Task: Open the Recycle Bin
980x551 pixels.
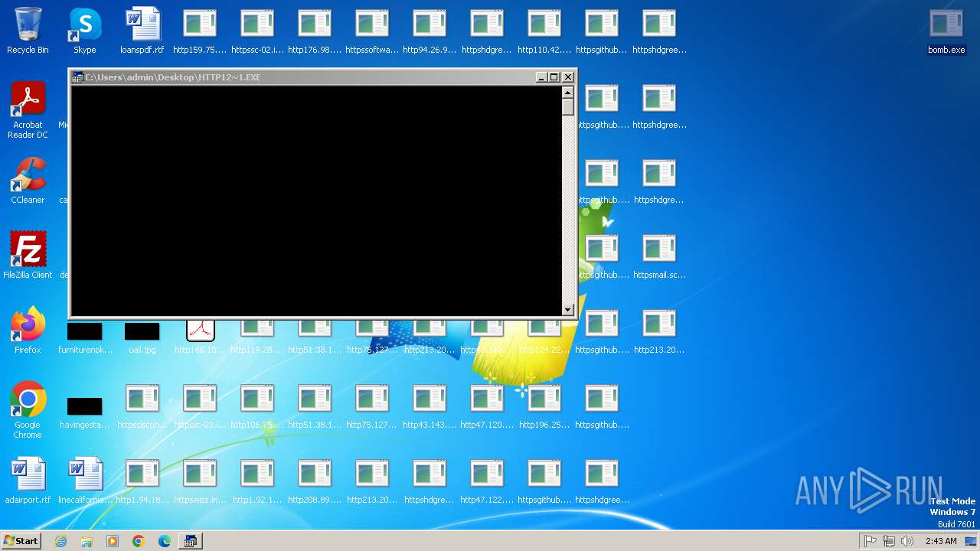Action: [28, 31]
